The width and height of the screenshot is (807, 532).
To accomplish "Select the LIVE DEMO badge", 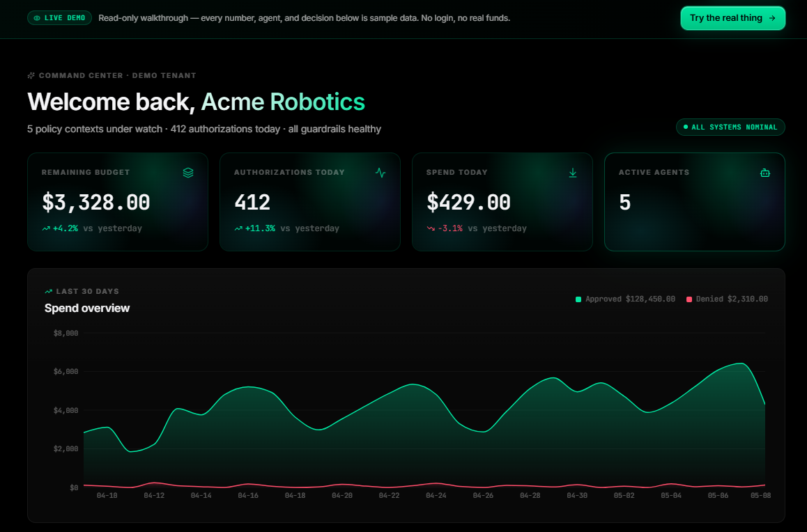I will pos(60,18).
